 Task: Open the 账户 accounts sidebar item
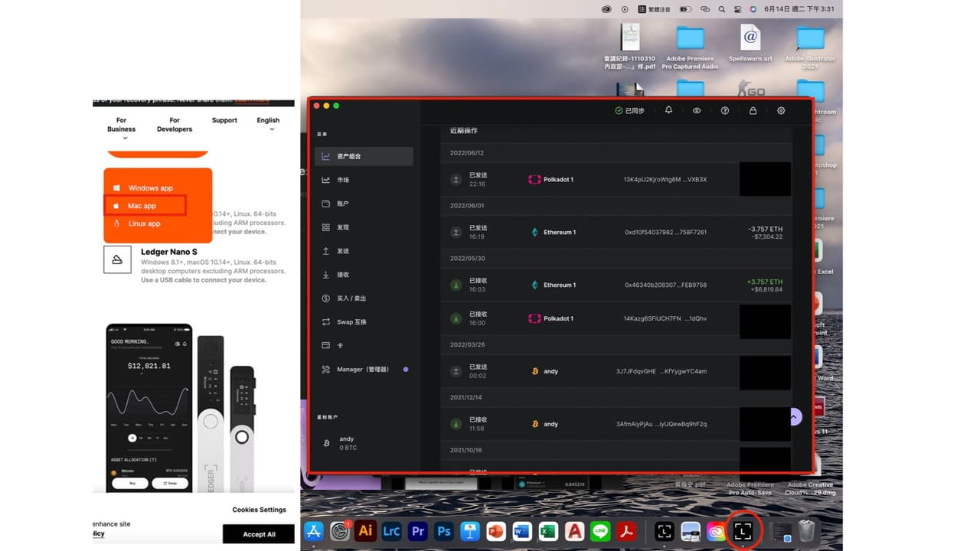364,204
